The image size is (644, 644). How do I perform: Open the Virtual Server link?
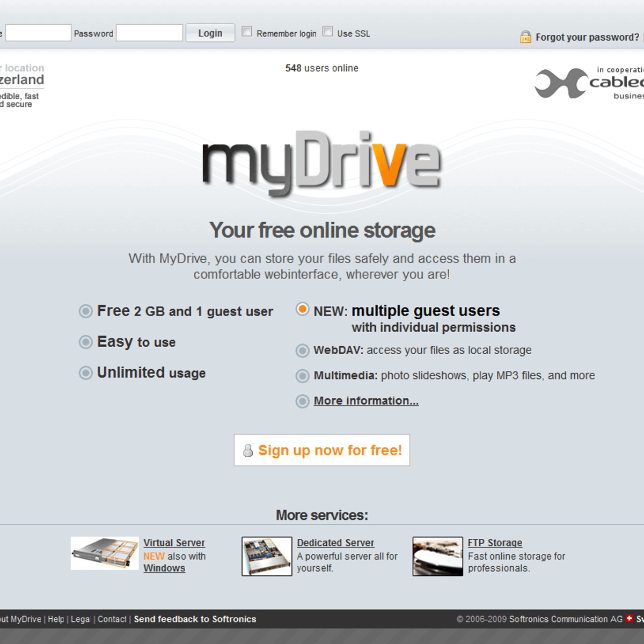174,543
